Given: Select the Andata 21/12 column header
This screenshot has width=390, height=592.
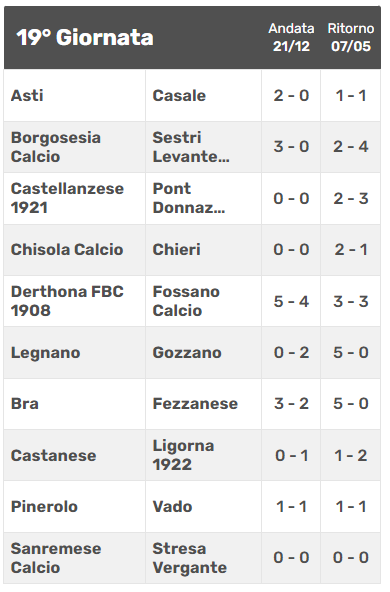Looking at the screenshot, I should click(291, 37).
